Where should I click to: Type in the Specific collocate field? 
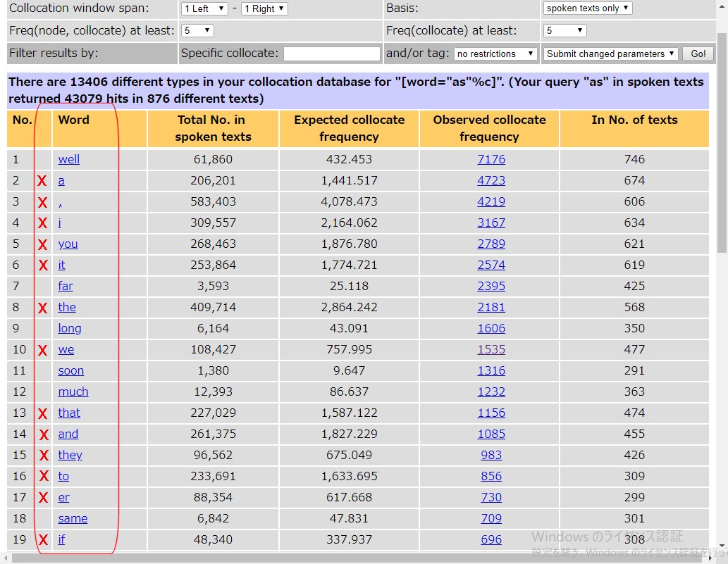[x=332, y=54]
